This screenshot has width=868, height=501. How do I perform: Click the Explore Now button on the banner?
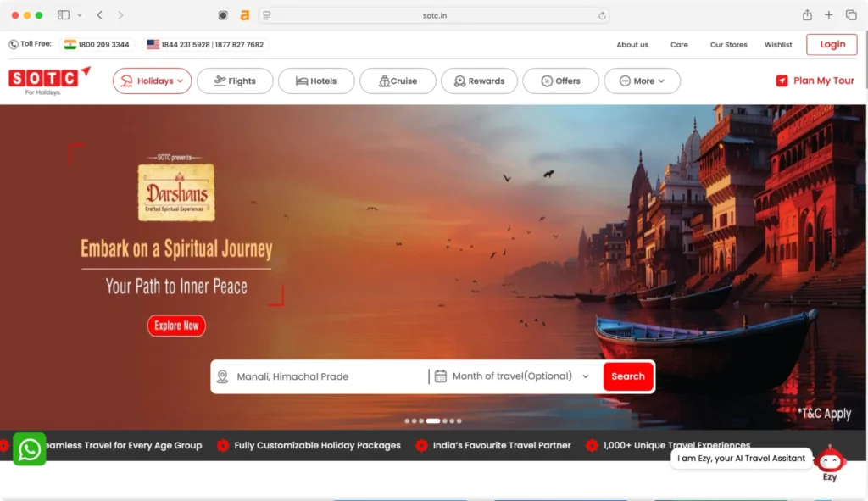point(176,326)
